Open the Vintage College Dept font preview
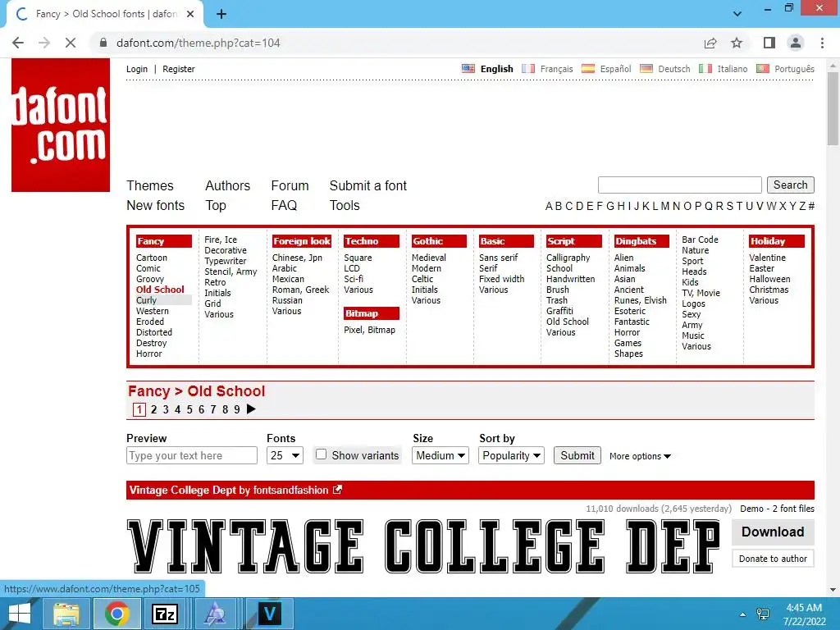 (x=424, y=546)
